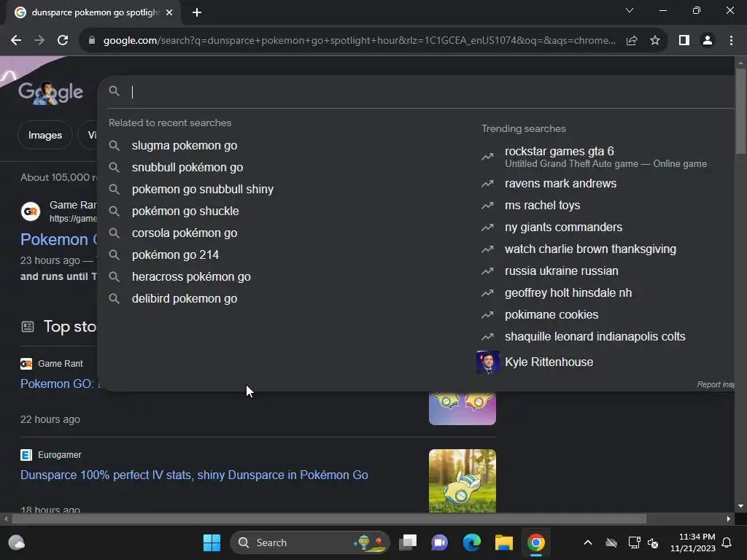Open notifications bell icon

point(727,542)
